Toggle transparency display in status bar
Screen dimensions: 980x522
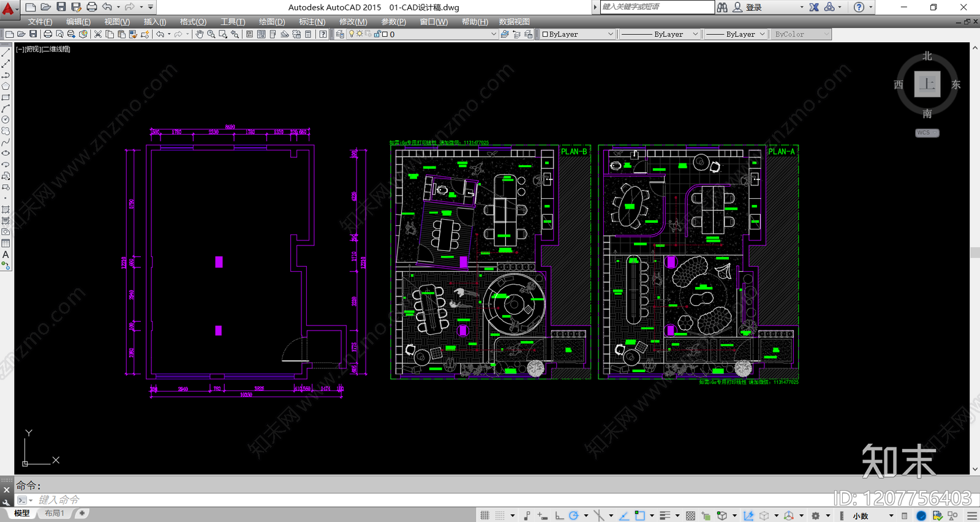(691, 516)
